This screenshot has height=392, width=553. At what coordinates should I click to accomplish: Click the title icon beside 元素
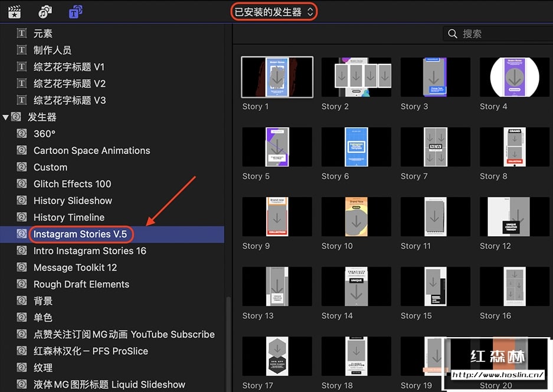click(x=21, y=34)
